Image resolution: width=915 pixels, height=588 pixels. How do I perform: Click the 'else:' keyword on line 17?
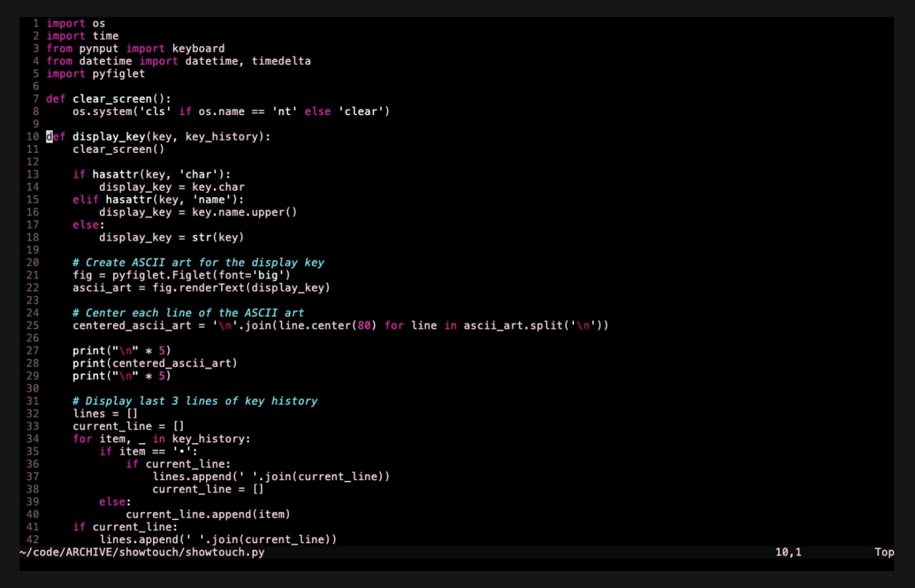(89, 225)
